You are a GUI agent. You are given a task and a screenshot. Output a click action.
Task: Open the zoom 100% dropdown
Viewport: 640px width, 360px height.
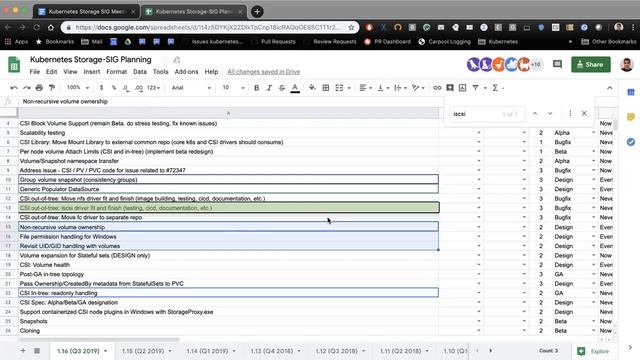[x=78, y=88]
